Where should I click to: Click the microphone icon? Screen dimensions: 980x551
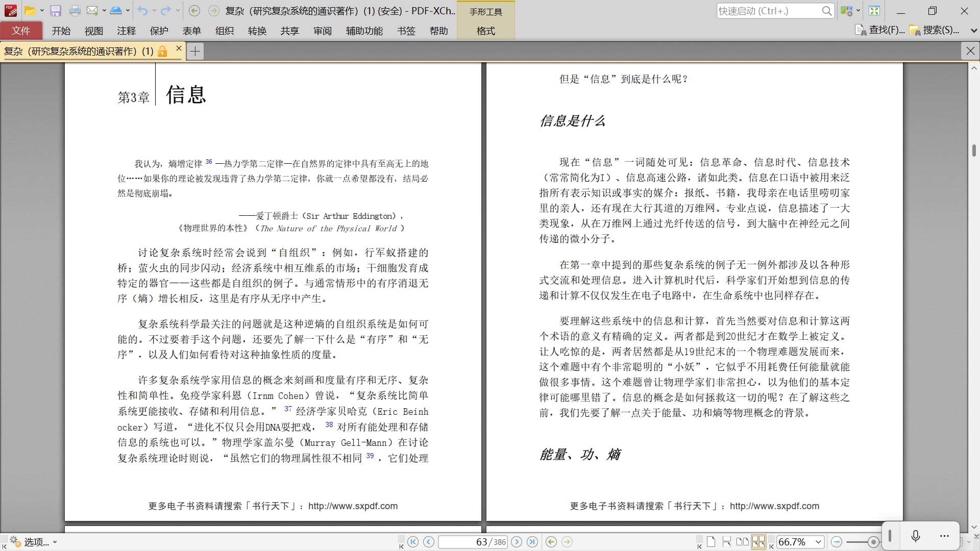coord(916,536)
